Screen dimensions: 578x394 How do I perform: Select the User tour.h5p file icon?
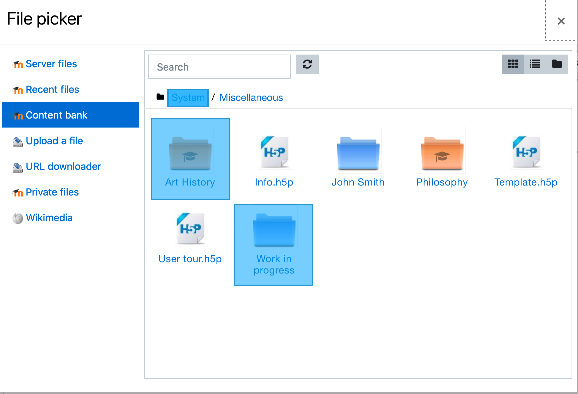190,228
